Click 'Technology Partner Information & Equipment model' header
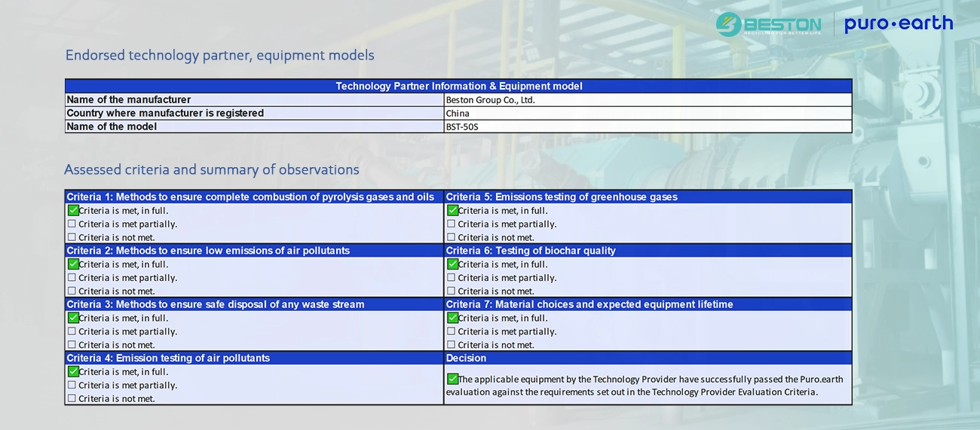This screenshot has width=980, height=430. [x=458, y=86]
